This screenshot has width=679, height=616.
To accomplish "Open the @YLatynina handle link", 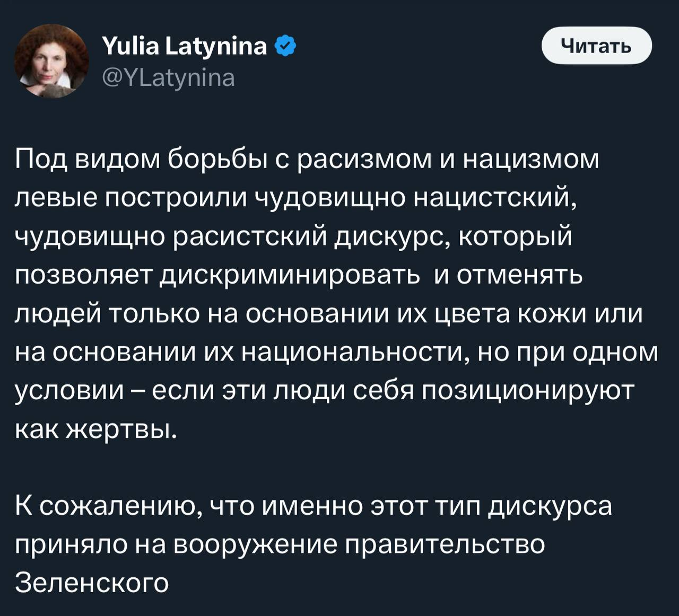I will [168, 77].
